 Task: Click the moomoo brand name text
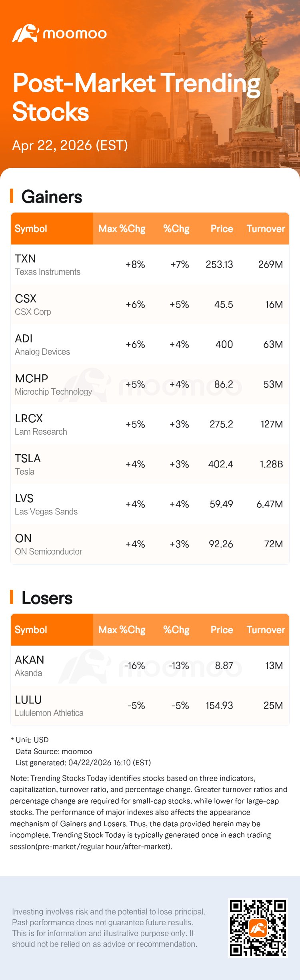pos(75,34)
